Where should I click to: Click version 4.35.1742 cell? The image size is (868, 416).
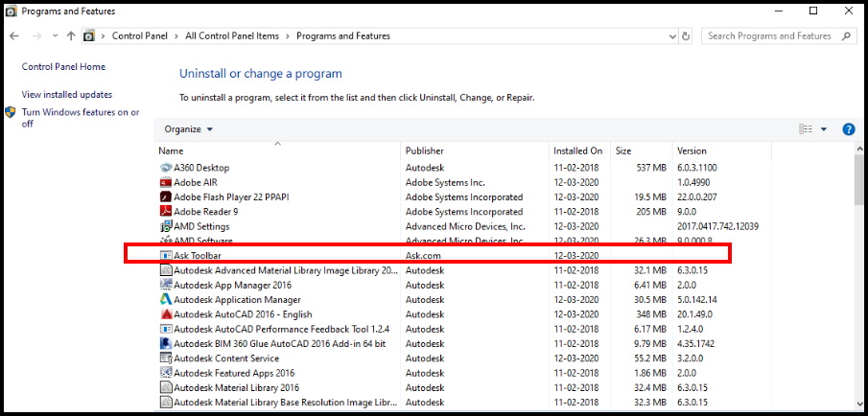click(x=696, y=343)
